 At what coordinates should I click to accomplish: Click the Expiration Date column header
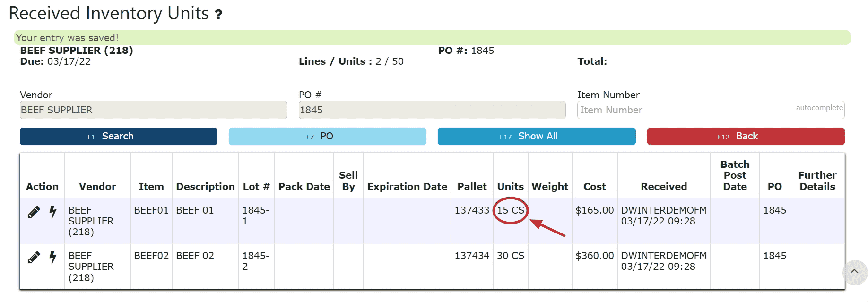(407, 187)
